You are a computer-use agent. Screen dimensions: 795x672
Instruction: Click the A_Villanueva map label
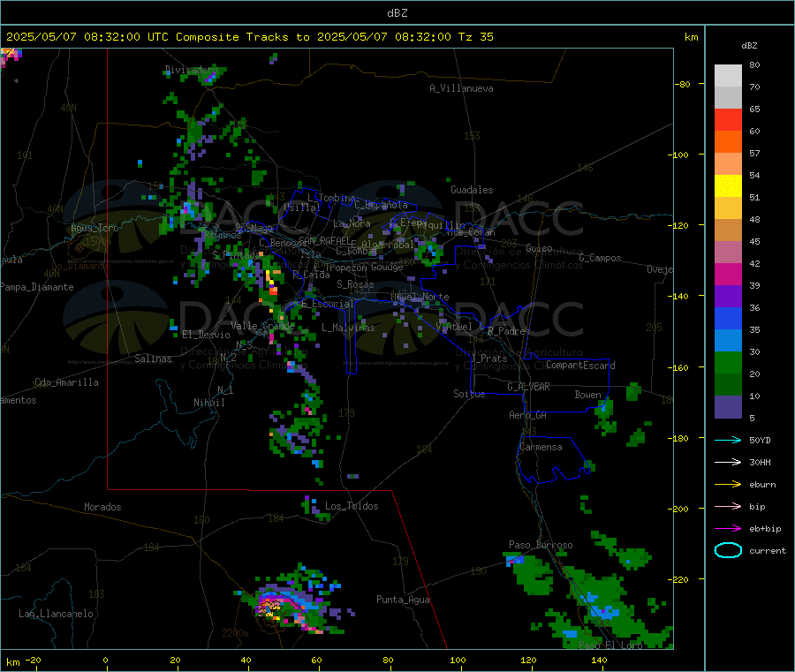click(461, 88)
